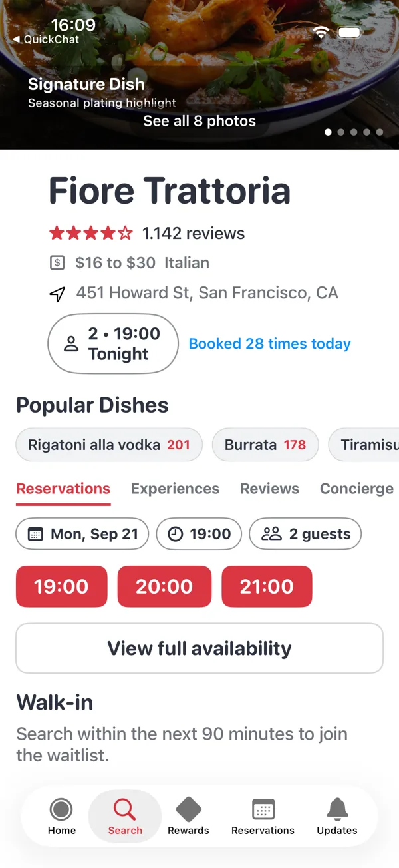The height and width of the screenshot is (868, 399).
Task: Switch to the Reviews tab
Action: 269,489
